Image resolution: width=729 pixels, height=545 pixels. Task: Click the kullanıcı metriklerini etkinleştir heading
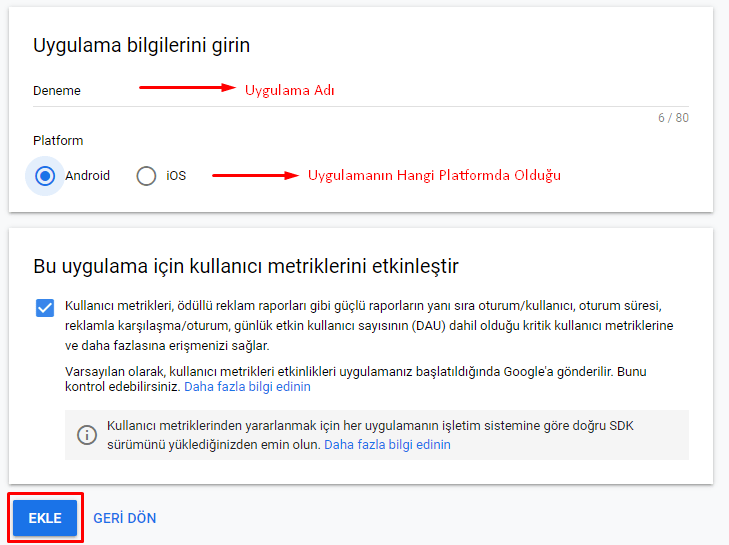pyautogui.click(x=246, y=266)
